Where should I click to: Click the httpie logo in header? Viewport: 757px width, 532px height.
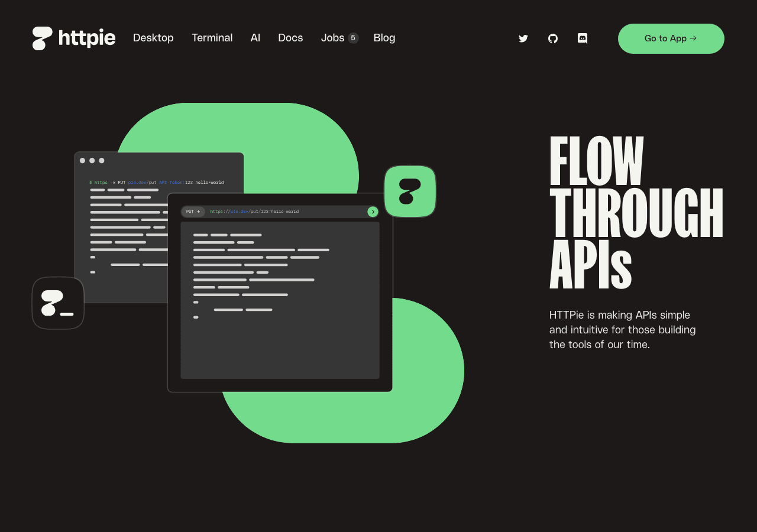pos(74,38)
